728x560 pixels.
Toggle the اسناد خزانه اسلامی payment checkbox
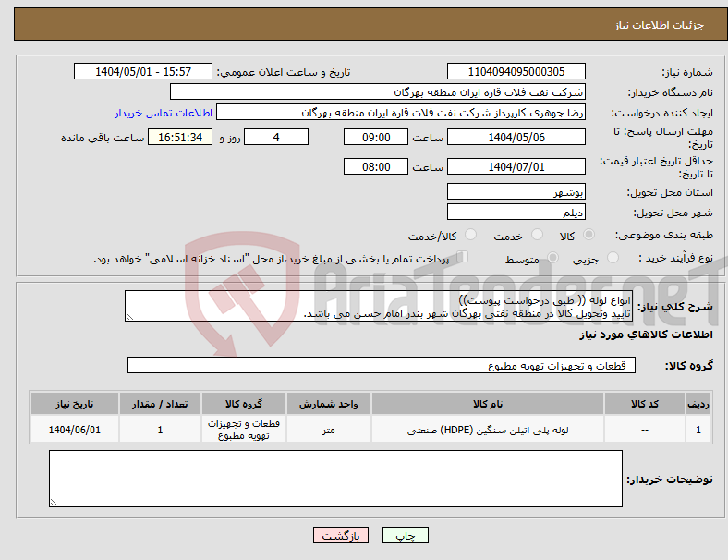tap(463, 256)
